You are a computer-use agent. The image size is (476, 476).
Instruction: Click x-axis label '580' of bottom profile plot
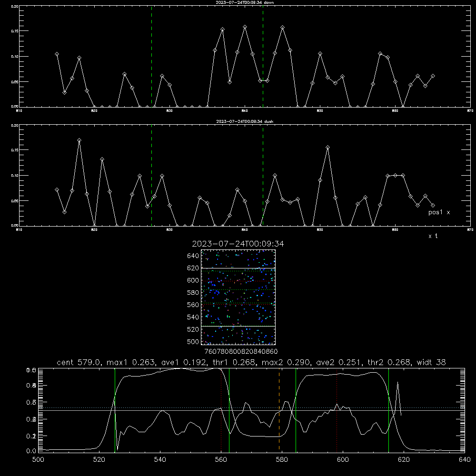(282, 460)
